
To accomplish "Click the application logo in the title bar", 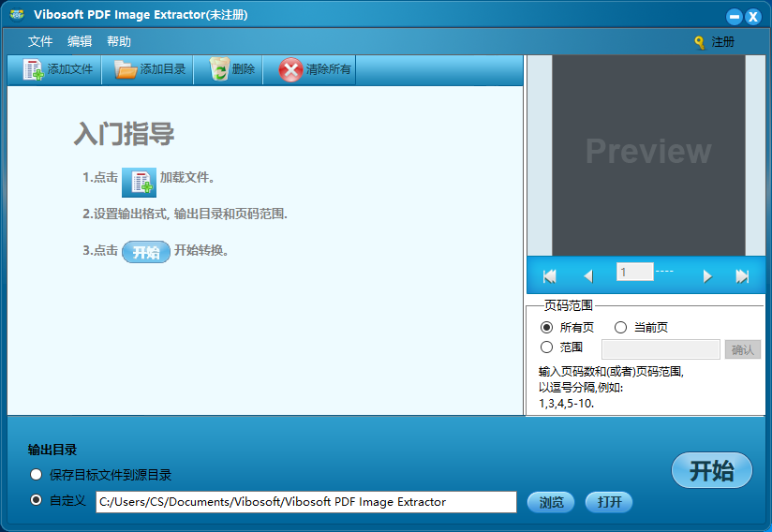I will coord(17,15).
